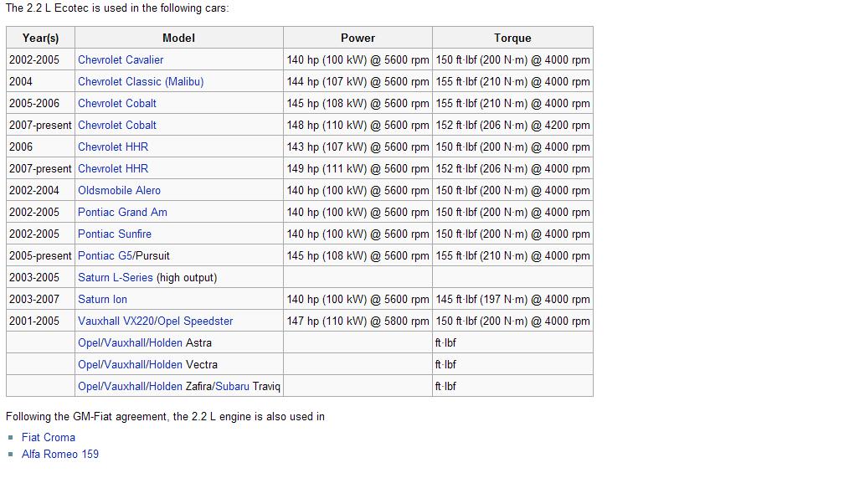Image resolution: width=844 pixels, height=504 pixels.
Task: Open the Saturn Ion link
Action: [102, 299]
